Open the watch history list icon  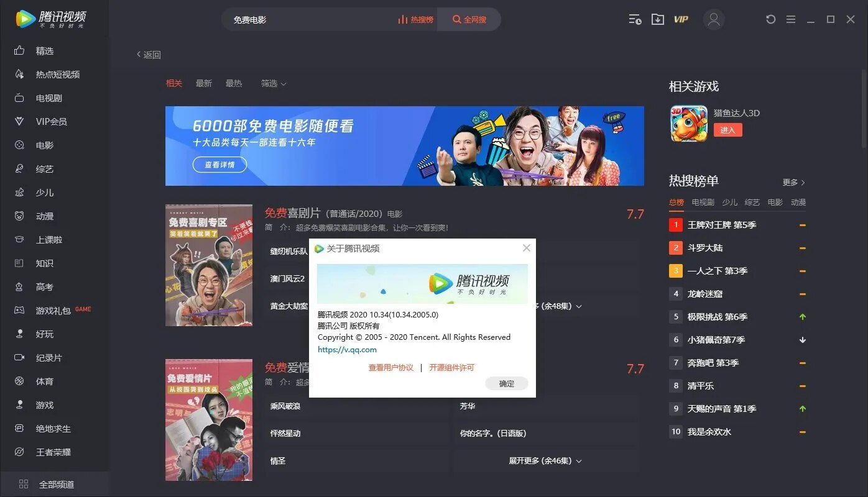tap(634, 19)
